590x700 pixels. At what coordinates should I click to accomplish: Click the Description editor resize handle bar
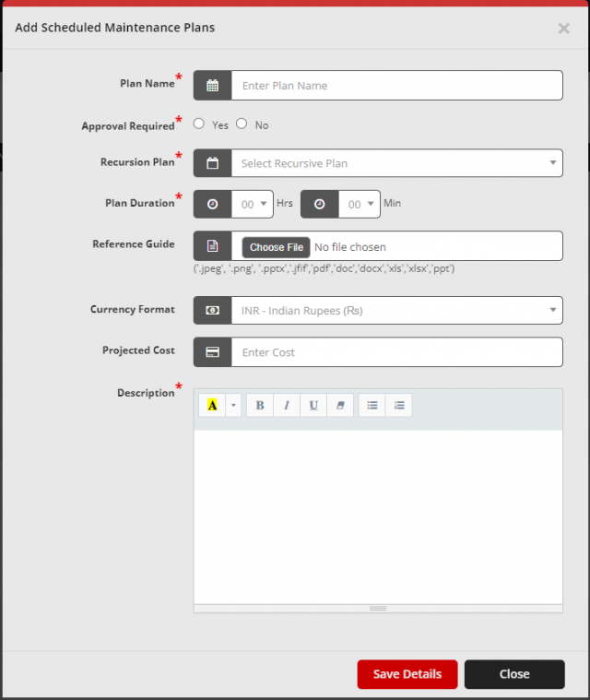378,609
